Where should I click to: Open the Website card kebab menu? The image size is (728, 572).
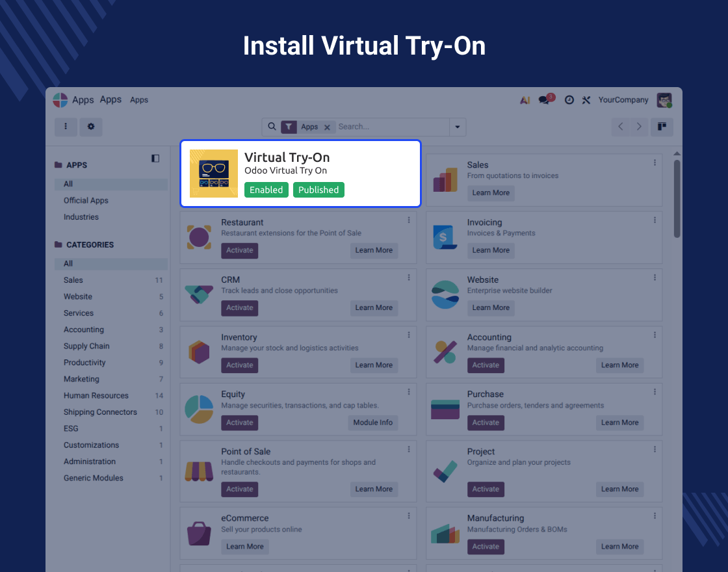tap(655, 278)
